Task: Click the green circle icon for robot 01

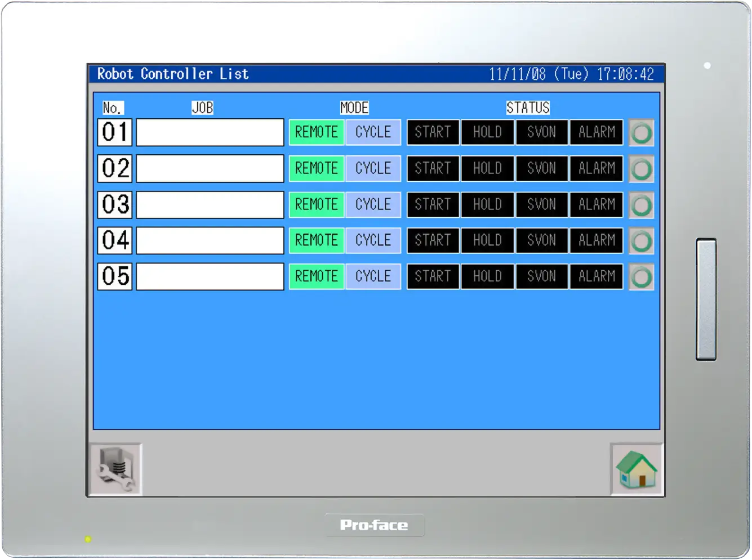Action: (x=641, y=133)
